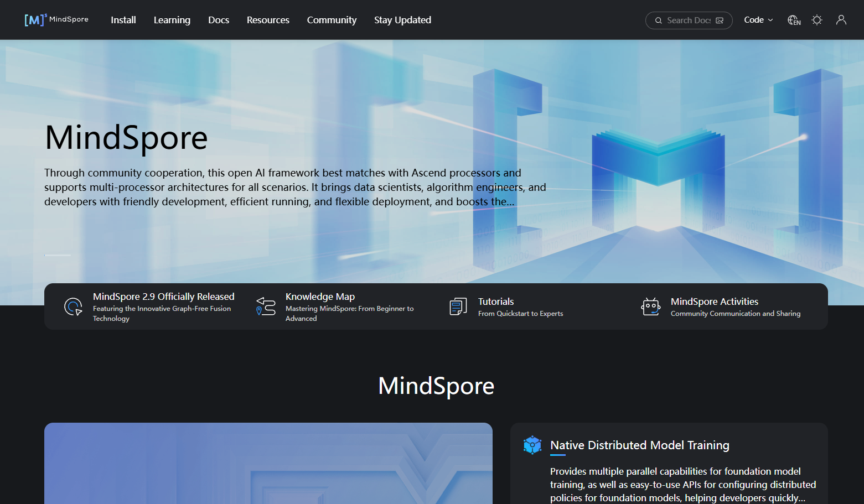Click 'Featuring the Innovative Graph-Free Fusion Technology' text
The image size is (864, 504).
coord(162,314)
